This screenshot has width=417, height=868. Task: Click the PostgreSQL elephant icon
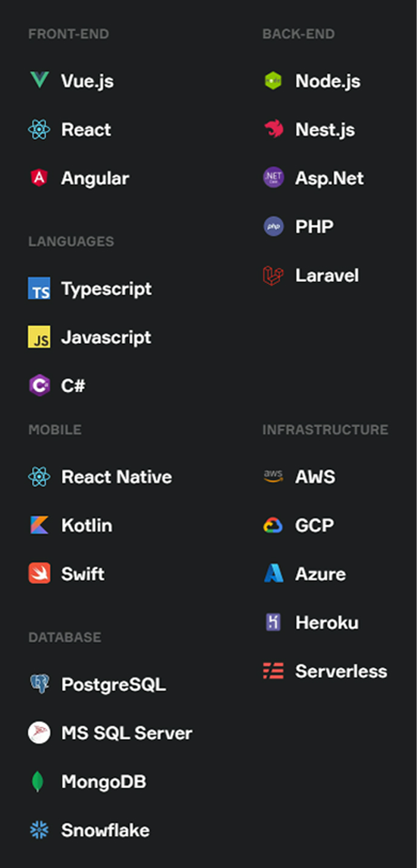tap(39, 684)
